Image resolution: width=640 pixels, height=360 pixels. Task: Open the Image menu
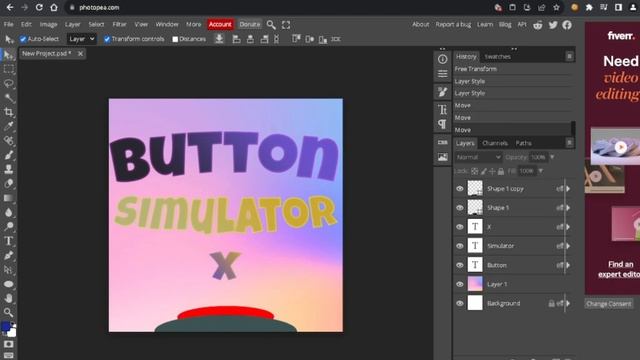pyautogui.click(x=49, y=24)
